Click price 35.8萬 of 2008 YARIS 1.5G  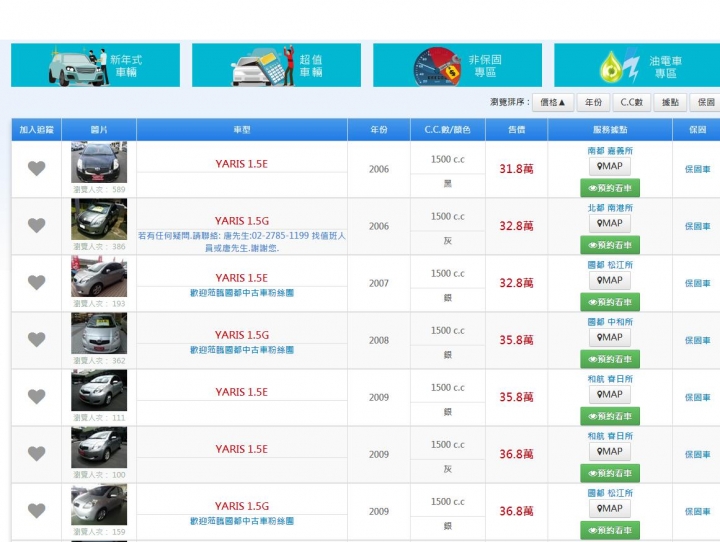(x=517, y=340)
